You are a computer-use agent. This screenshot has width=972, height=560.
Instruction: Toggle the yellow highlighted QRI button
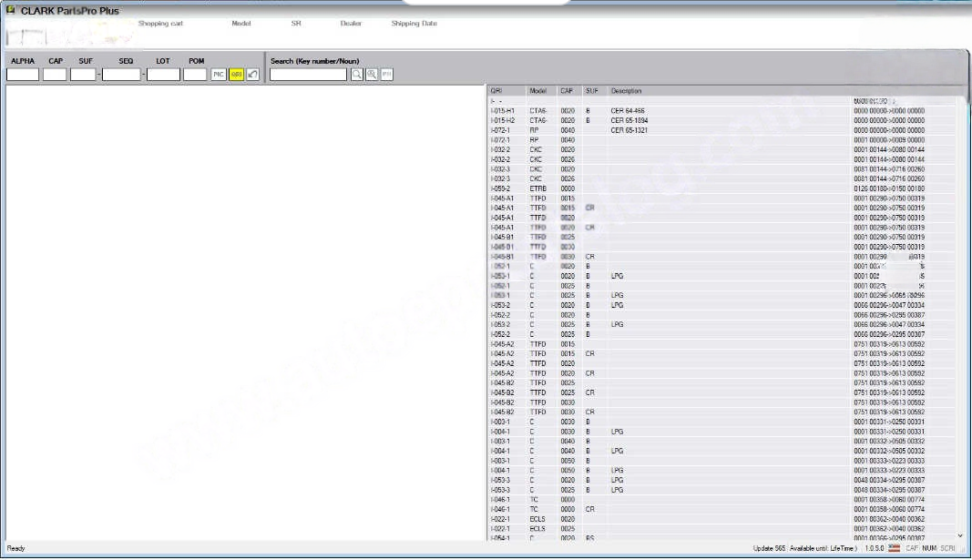[236, 75]
